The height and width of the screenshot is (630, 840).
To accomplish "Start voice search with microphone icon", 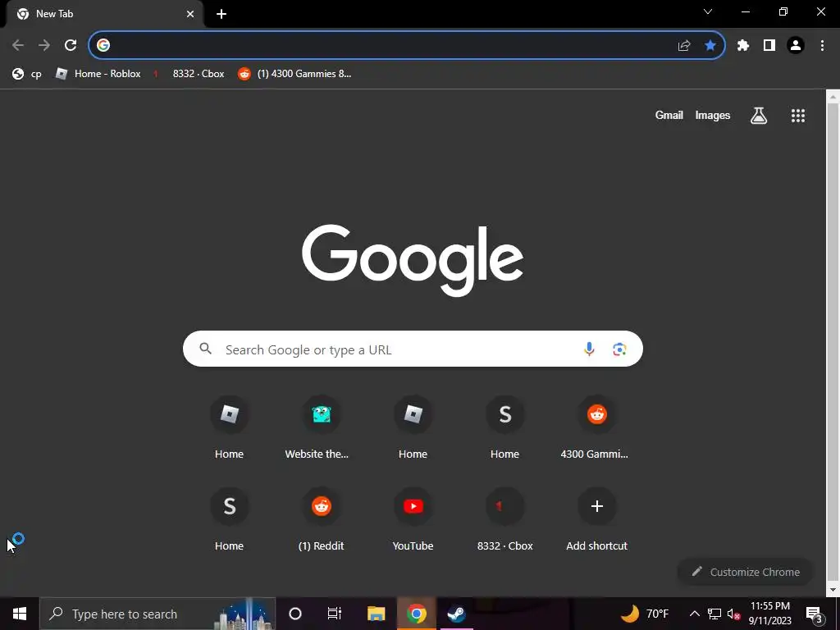I will (x=589, y=349).
